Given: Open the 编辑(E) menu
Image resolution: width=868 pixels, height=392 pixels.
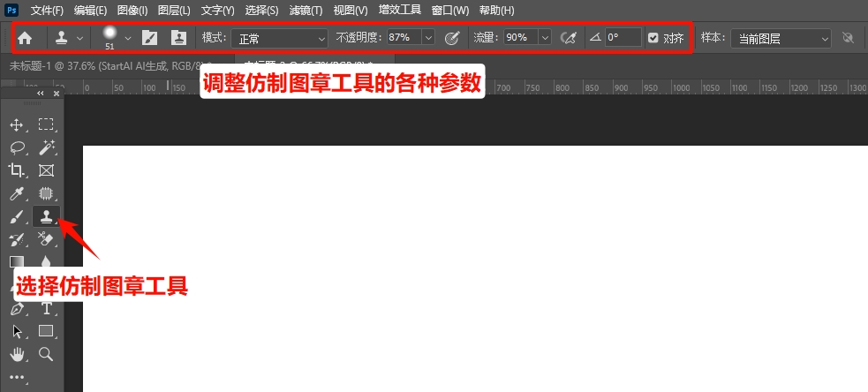Looking at the screenshot, I should (90, 10).
